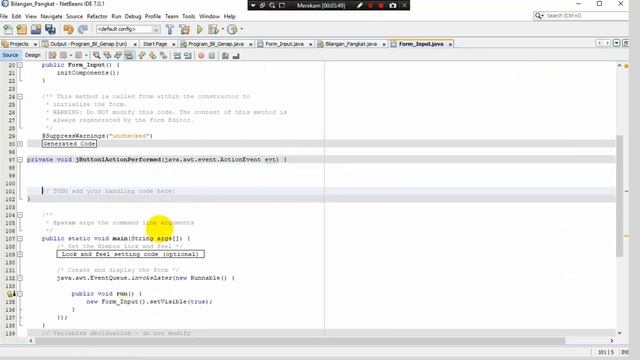Open the Window menu

point(209,16)
